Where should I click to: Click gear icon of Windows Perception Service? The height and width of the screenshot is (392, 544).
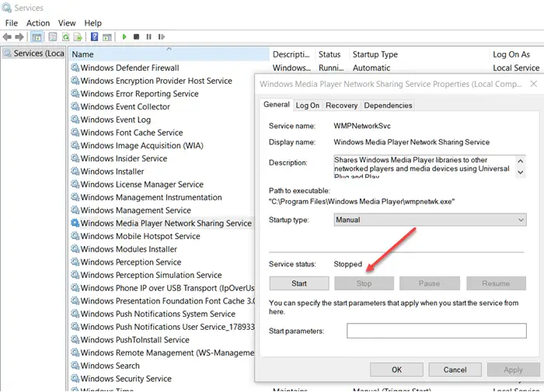point(75,262)
